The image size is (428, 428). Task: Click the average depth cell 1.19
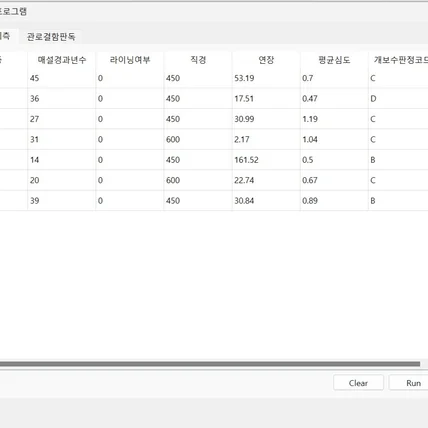click(x=334, y=119)
